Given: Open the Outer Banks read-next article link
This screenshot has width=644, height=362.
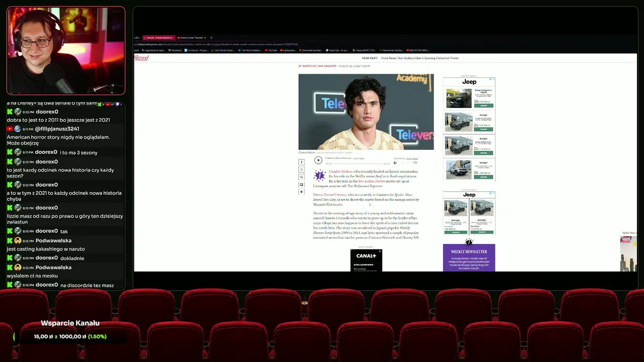Looking at the screenshot, I should click(420, 58).
